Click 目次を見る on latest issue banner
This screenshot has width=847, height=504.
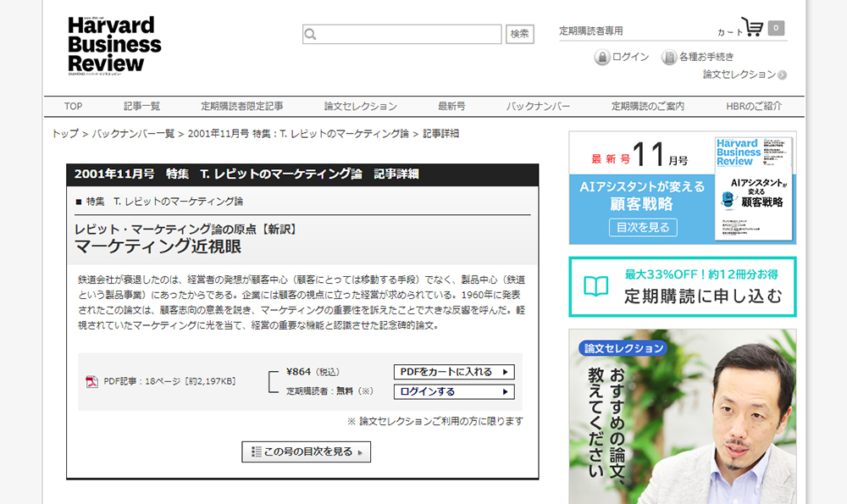[x=642, y=227]
